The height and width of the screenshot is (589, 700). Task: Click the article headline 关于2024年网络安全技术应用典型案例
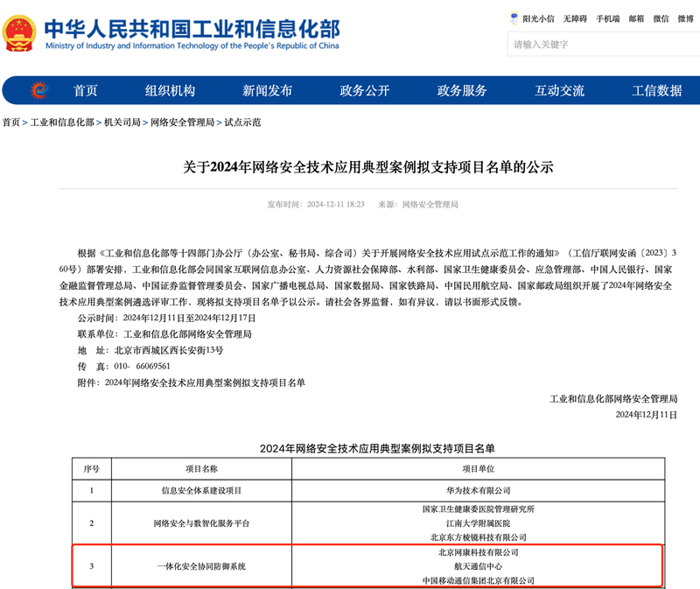[368, 167]
